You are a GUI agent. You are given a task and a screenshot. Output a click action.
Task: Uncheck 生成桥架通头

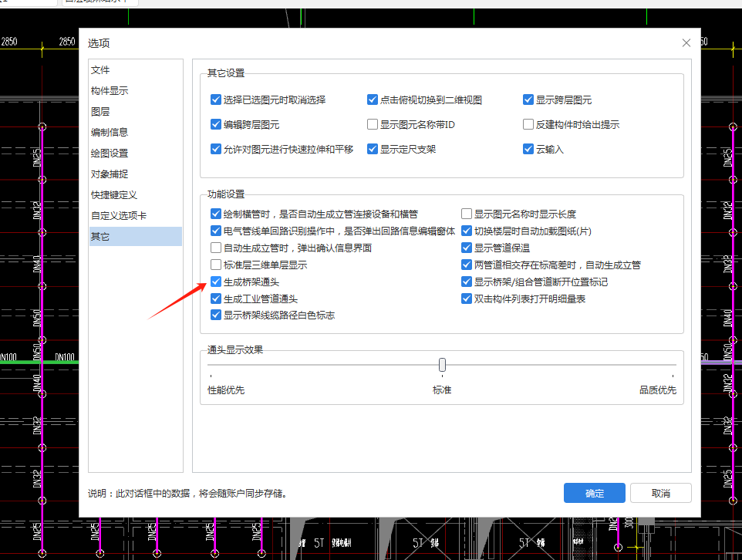(216, 282)
